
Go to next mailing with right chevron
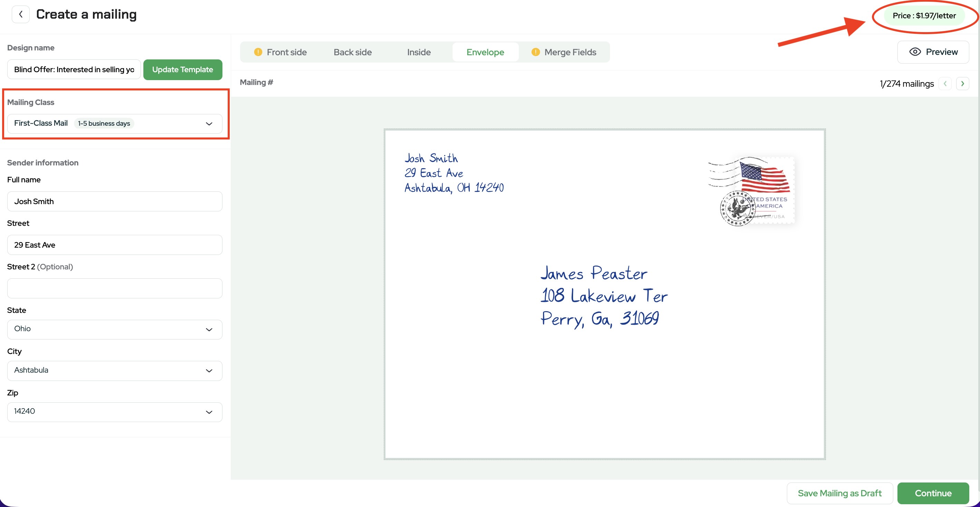click(962, 83)
